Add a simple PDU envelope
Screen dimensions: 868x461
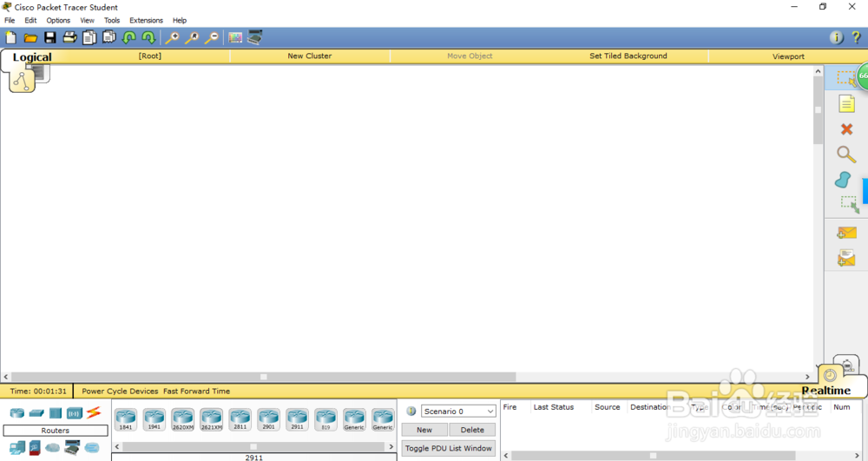[x=846, y=233]
